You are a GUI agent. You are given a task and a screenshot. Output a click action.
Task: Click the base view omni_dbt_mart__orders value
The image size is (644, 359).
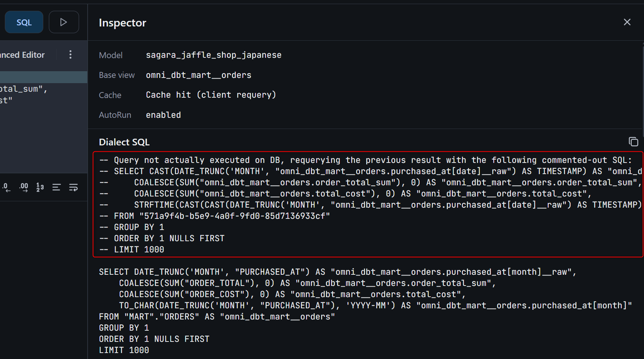coord(198,75)
